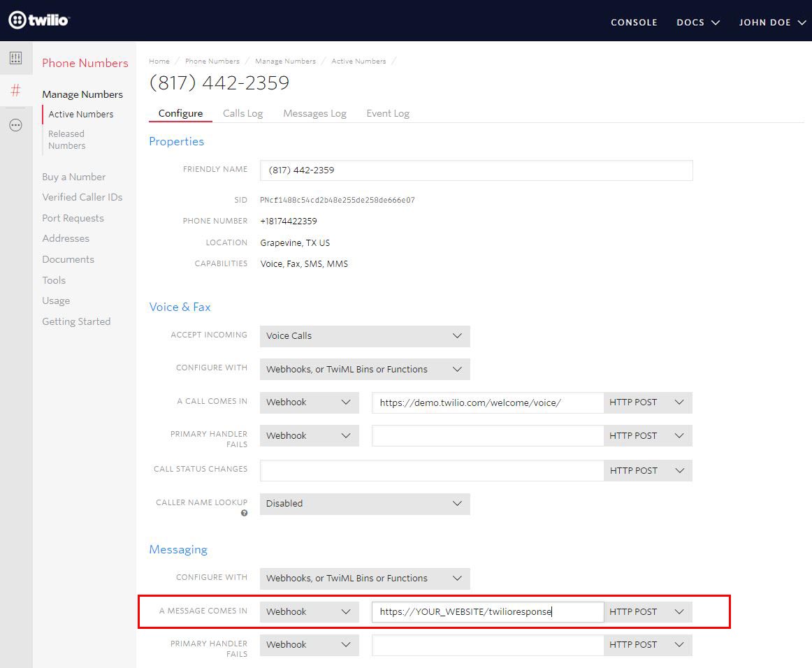Open the JOHN DOE account menu
The width and height of the screenshot is (812, 668).
pos(772,22)
